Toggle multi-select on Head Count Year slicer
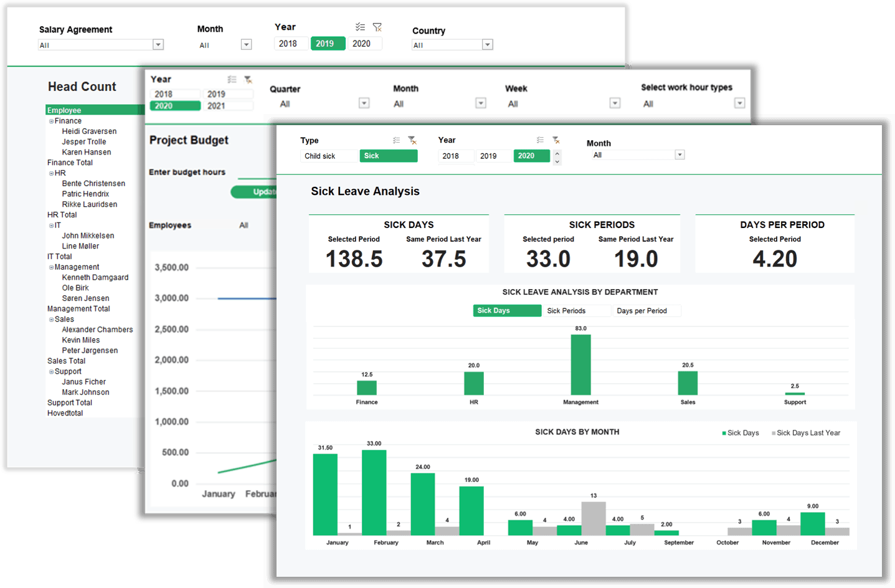The image size is (895, 588). click(360, 27)
